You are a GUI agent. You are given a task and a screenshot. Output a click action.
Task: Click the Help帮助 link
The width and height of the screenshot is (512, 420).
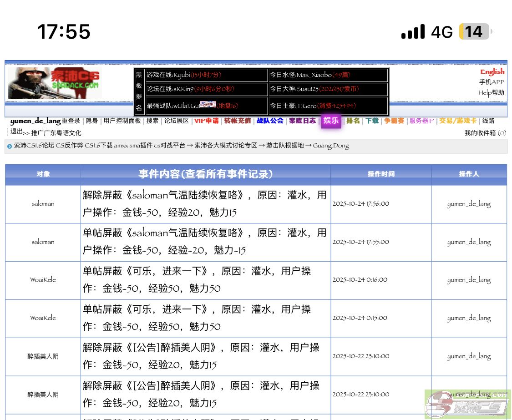tap(491, 92)
